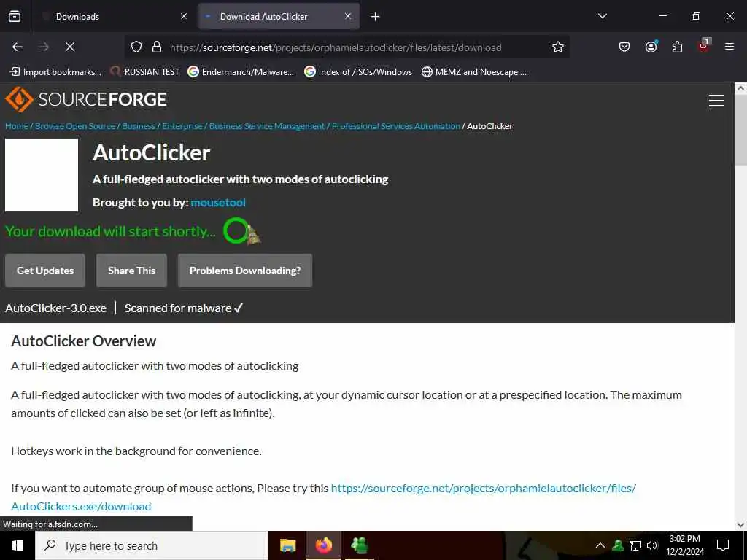Viewport: 747px width, 560px height.
Task: Switch to the Downloads tab
Action: (x=113, y=16)
